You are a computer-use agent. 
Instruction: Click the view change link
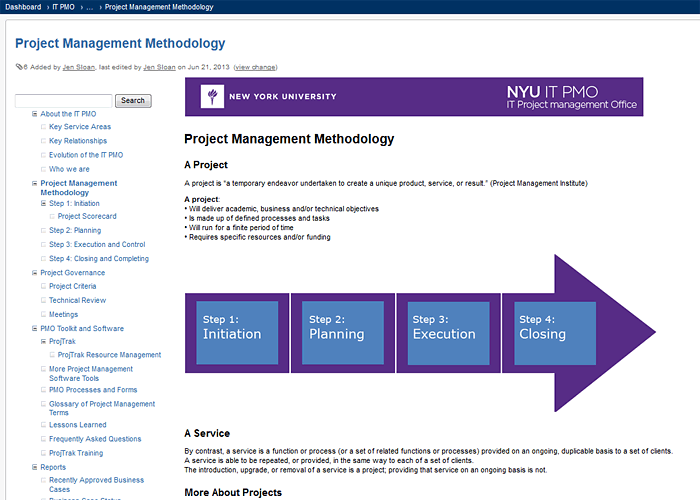click(x=255, y=67)
